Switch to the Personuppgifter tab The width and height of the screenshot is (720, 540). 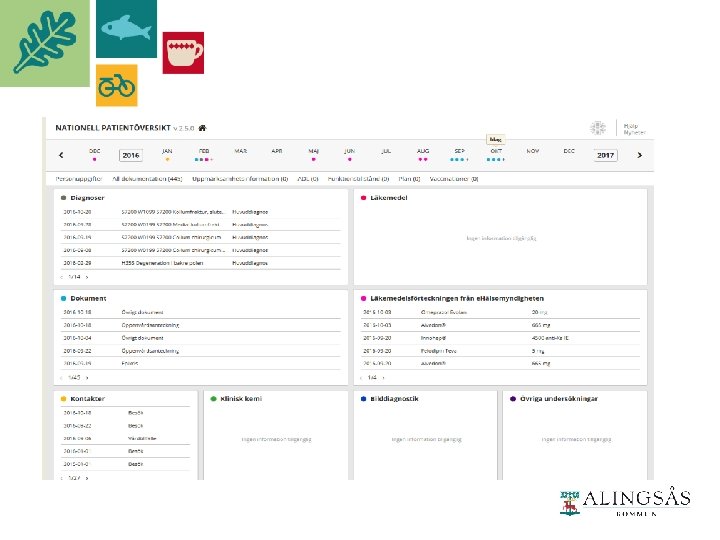click(79, 179)
